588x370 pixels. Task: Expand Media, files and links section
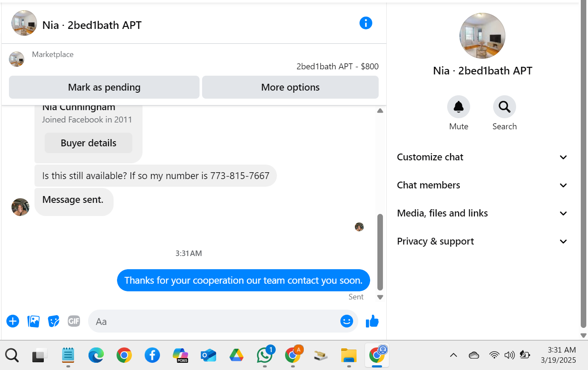pos(482,213)
